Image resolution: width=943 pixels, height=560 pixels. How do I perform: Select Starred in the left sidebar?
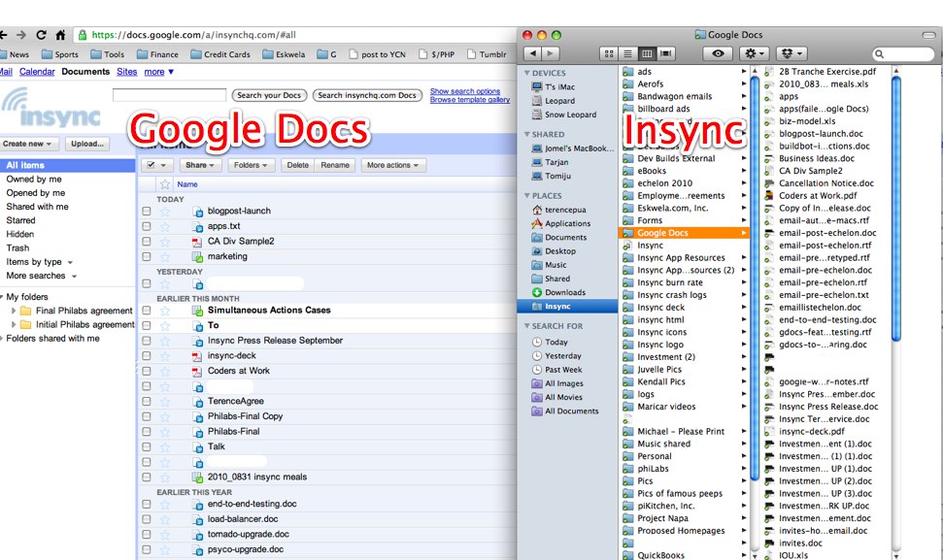(x=20, y=220)
